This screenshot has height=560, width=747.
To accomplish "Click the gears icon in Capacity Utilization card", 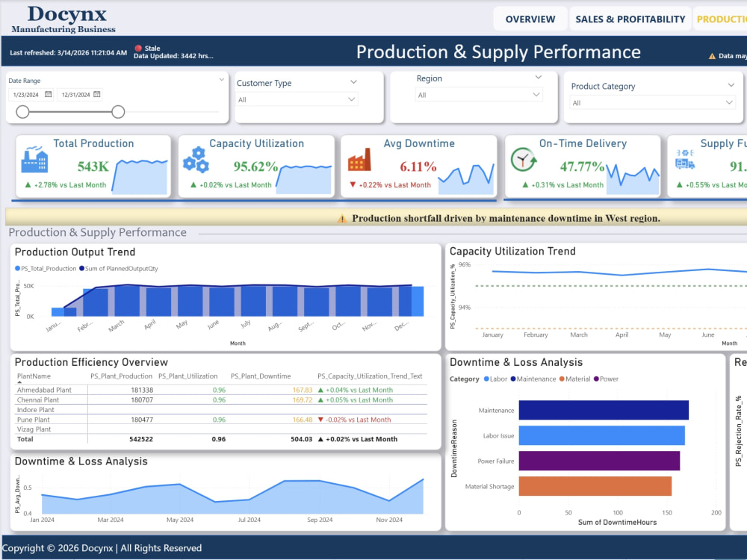I will pos(196,160).
